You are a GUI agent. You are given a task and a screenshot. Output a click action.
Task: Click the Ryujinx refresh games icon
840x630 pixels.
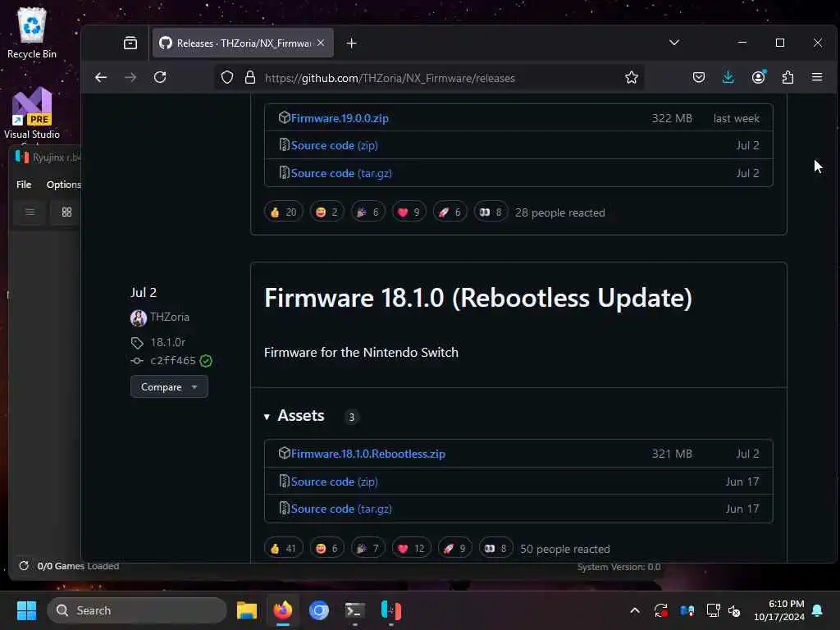tap(24, 566)
